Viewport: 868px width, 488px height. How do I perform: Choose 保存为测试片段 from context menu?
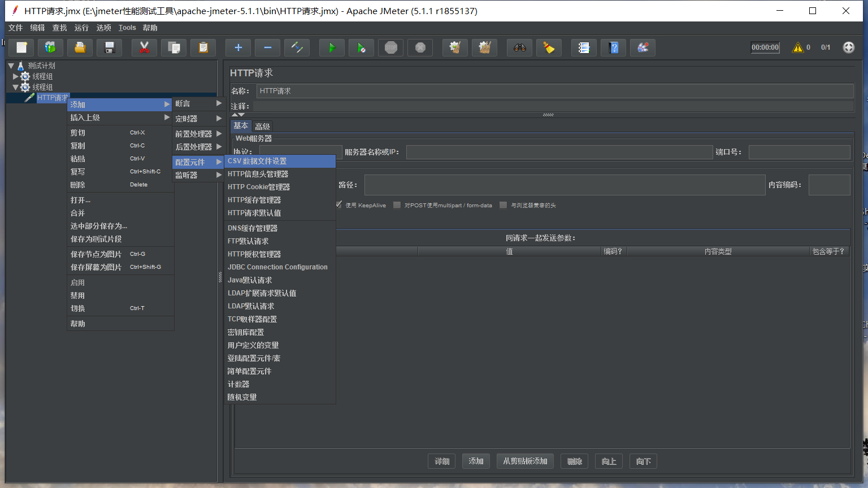click(120, 239)
